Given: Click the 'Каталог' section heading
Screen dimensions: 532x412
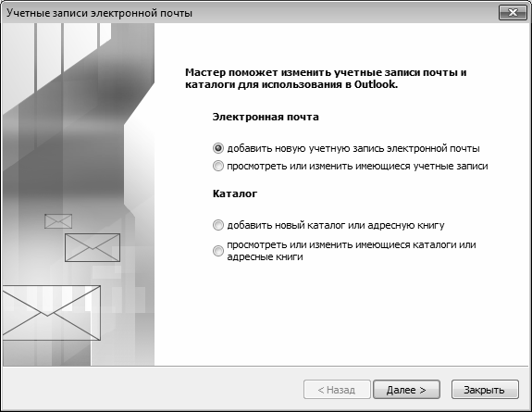Looking at the screenshot, I should [235, 194].
